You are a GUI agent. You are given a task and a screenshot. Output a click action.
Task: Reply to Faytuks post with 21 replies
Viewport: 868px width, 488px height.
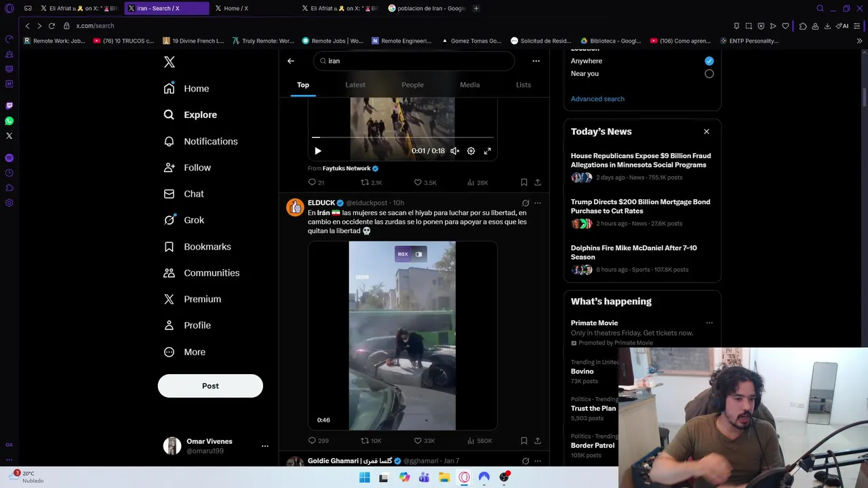(x=316, y=182)
